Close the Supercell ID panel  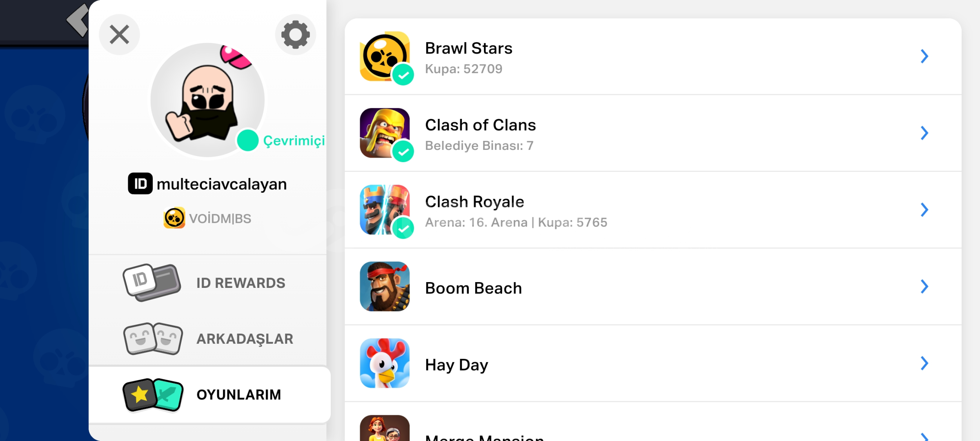coord(119,35)
